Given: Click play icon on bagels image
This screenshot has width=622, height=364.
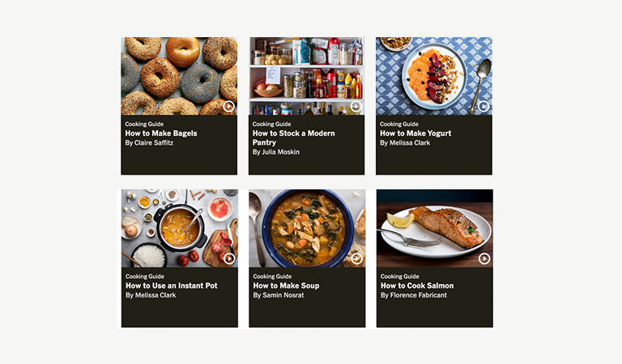Looking at the screenshot, I should point(228,106).
